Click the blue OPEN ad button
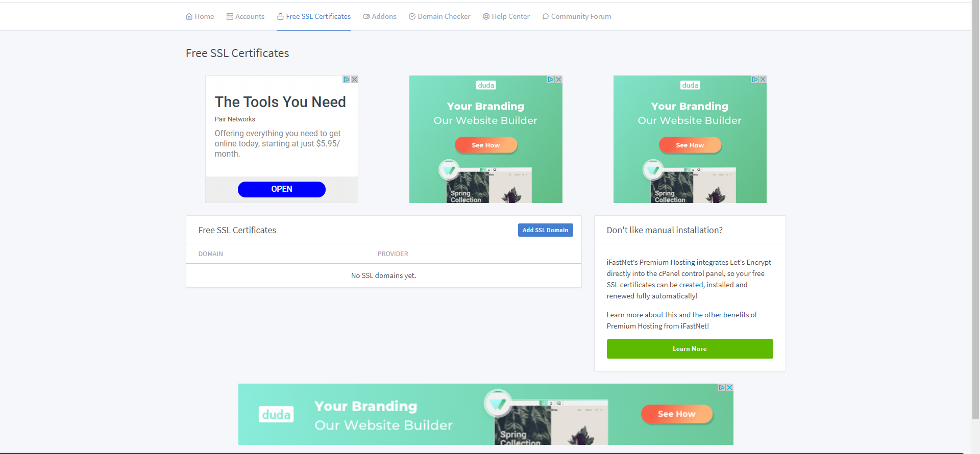The height and width of the screenshot is (454, 980). (282, 189)
